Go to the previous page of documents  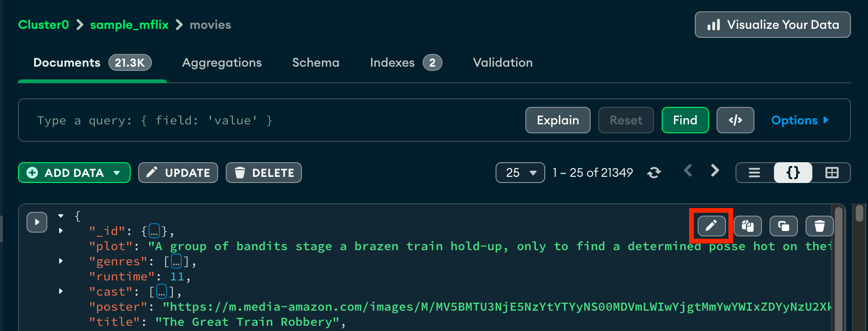click(x=688, y=171)
